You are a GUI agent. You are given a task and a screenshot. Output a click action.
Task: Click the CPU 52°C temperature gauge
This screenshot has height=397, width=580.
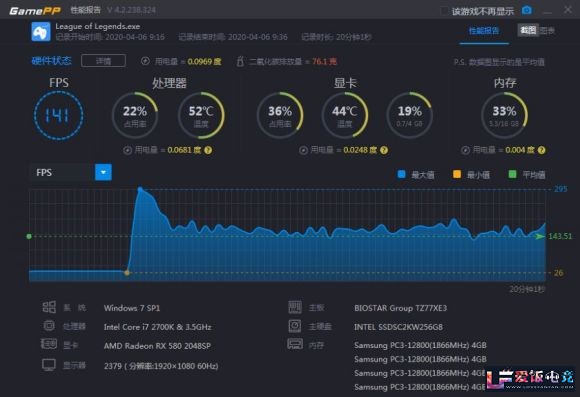coord(201,115)
